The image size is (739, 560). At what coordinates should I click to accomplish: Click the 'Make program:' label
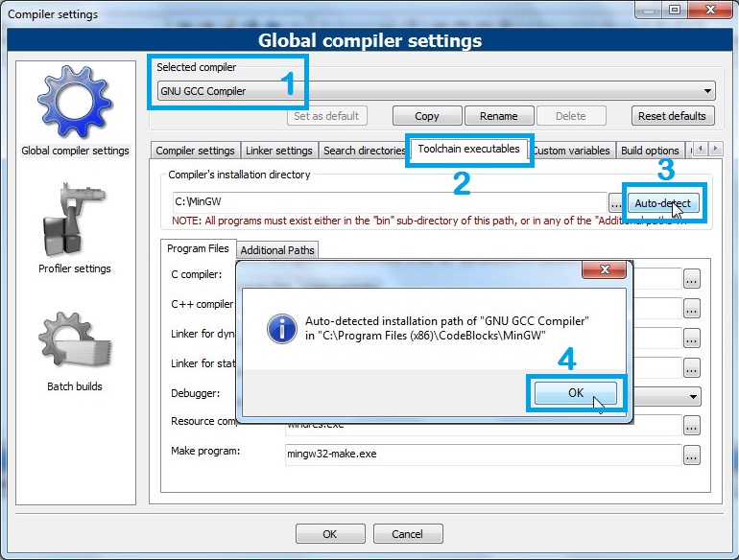pos(205,451)
